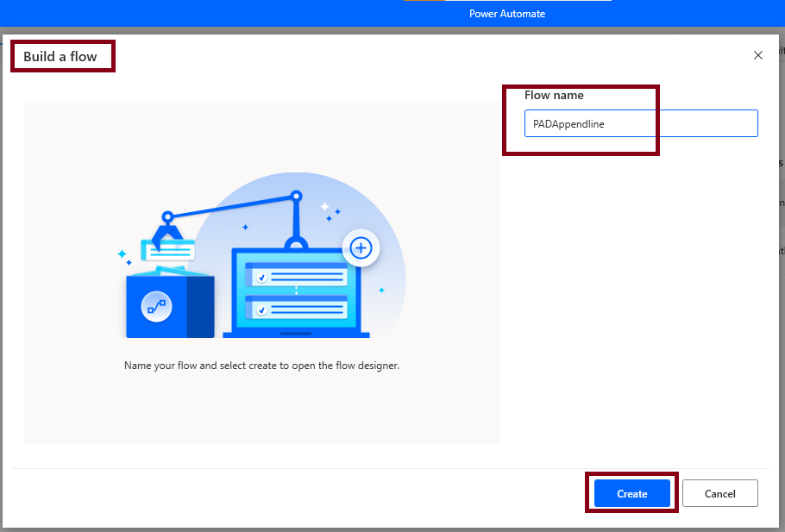The height and width of the screenshot is (532, 785).
Task: Click the Cancel button
Action: pos(719,493)
